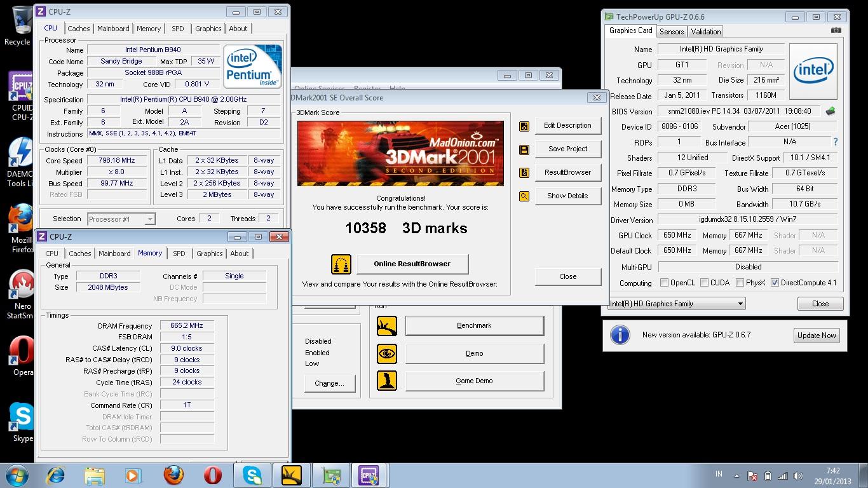868x488 pixels.
Task: Click the Skype taskbar icon
Action: (x=252, y=475)
